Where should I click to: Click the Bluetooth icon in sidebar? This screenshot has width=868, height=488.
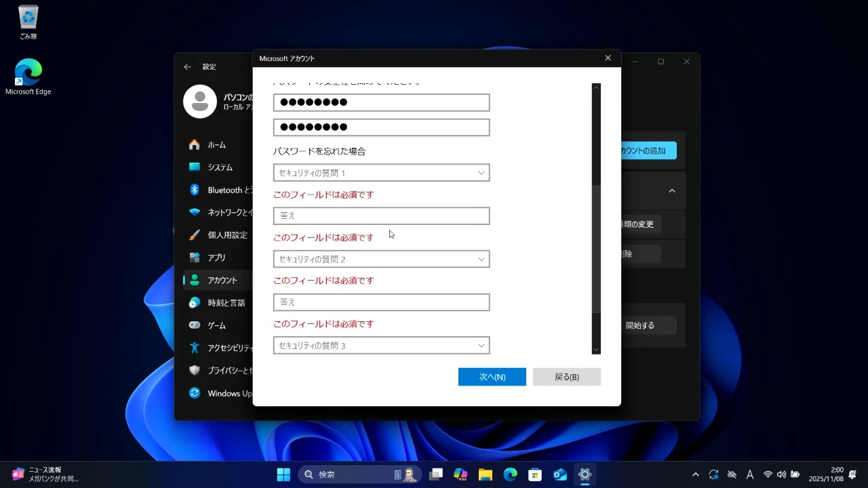coord(195,190)
